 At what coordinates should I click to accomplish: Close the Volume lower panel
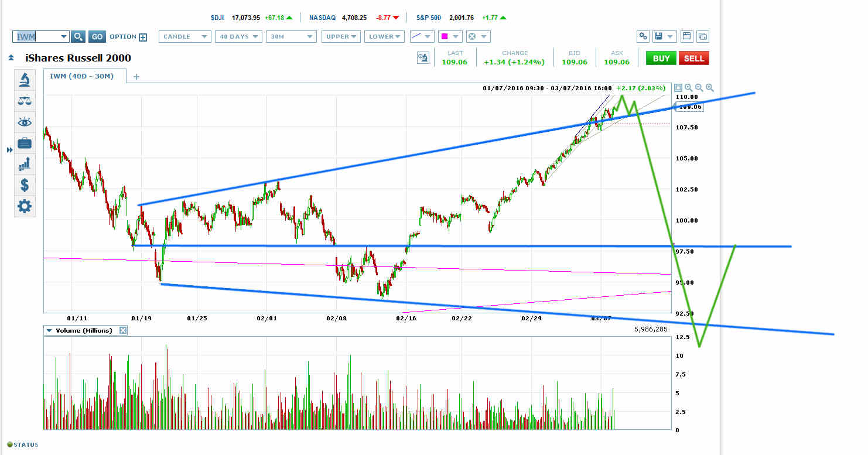[x=123, y=330]
